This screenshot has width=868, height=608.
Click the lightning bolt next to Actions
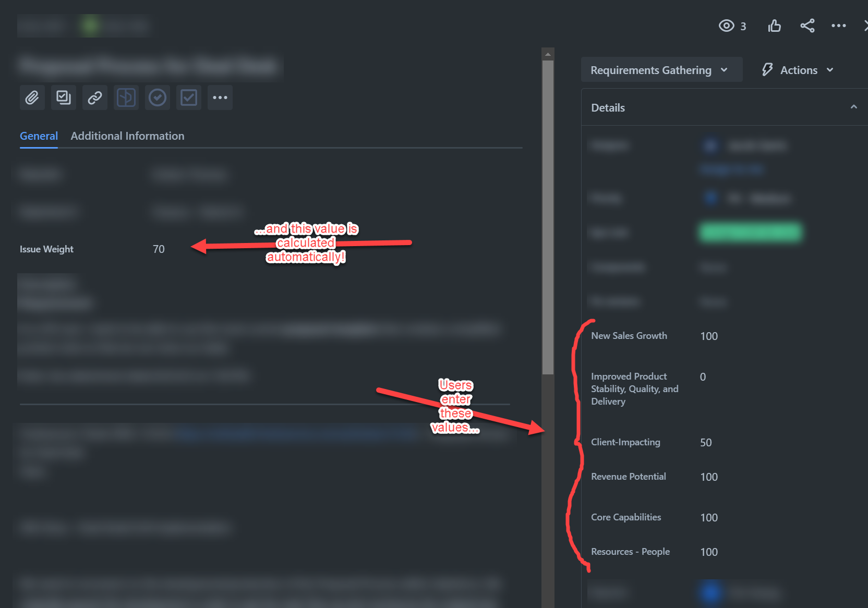(x=767, y=69)
